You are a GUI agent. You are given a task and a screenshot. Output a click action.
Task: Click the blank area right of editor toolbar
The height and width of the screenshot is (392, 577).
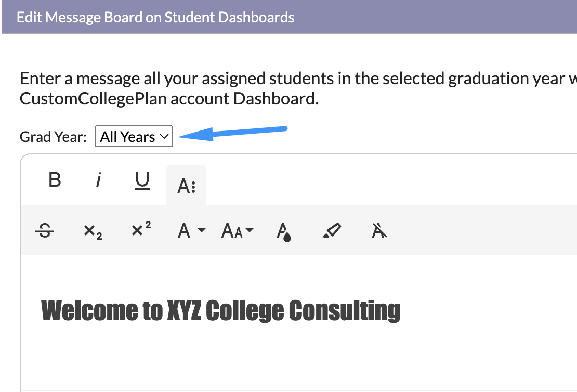pos(390,185)
